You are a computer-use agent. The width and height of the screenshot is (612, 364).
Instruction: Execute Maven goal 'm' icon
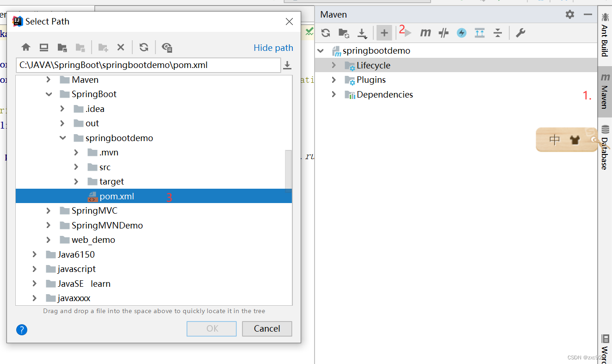pos(426,33)
